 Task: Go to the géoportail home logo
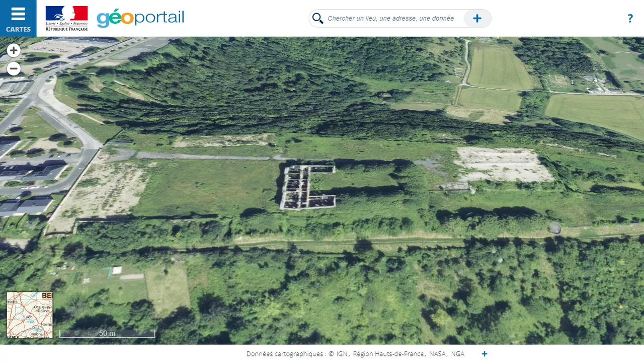pyautogui.click(x=140, y=18)
